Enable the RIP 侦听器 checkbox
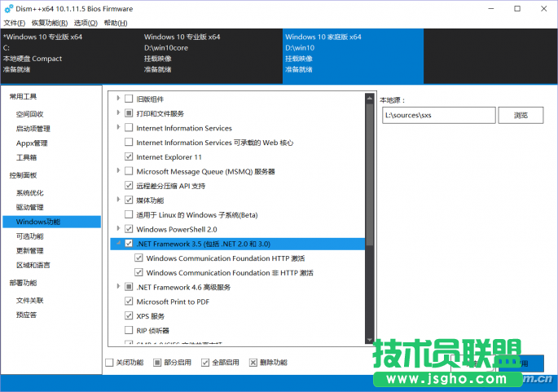The height and width of the screenshot is (392, 558). click(x=129, y=330)
